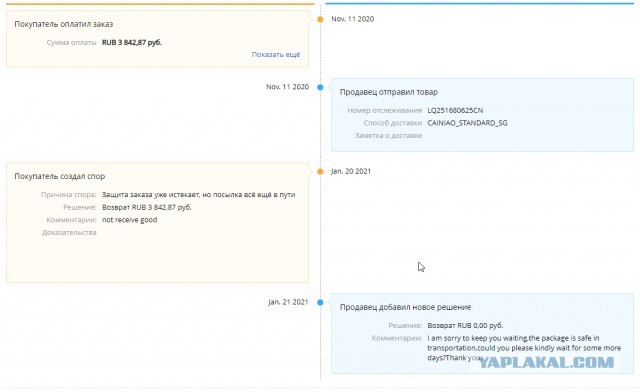The height and width of the screenshot is (392, 640).
Task: Click buyer solution 'Возврат RUB 3 842,87 руб.'
Action: (147, 207)
